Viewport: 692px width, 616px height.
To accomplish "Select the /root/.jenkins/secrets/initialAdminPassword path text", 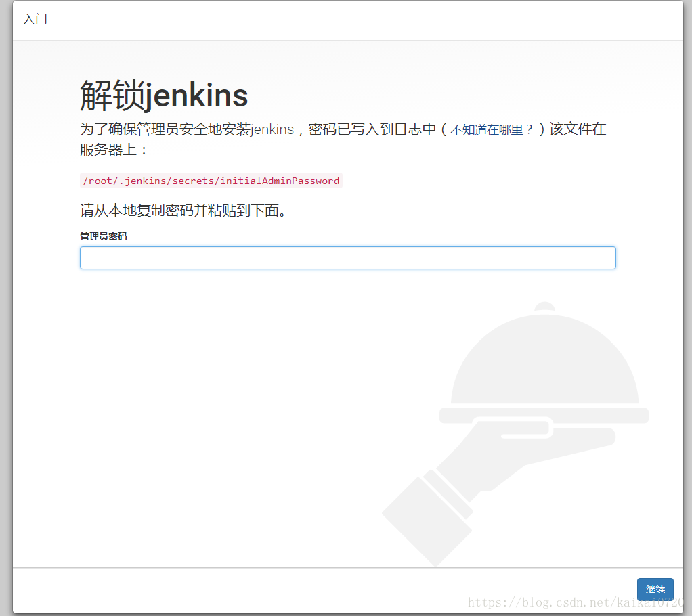I will (x=211, y=181).
